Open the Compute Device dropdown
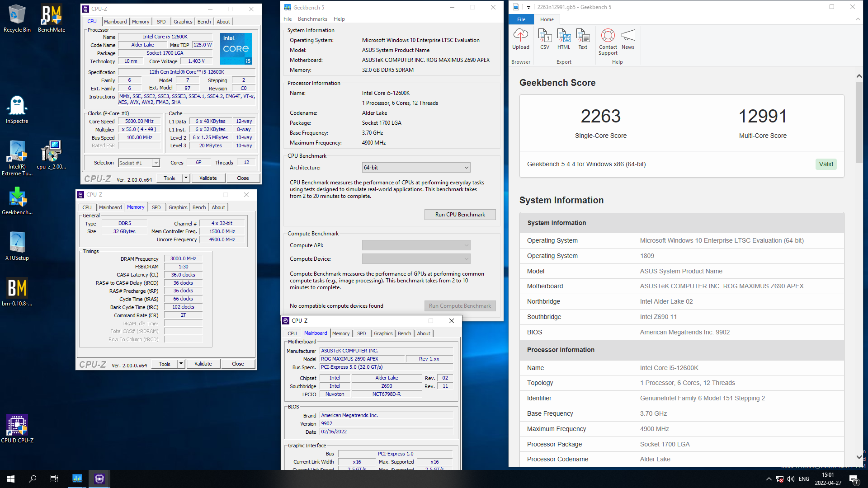This screenshot has height=488, width=868. 416,259
